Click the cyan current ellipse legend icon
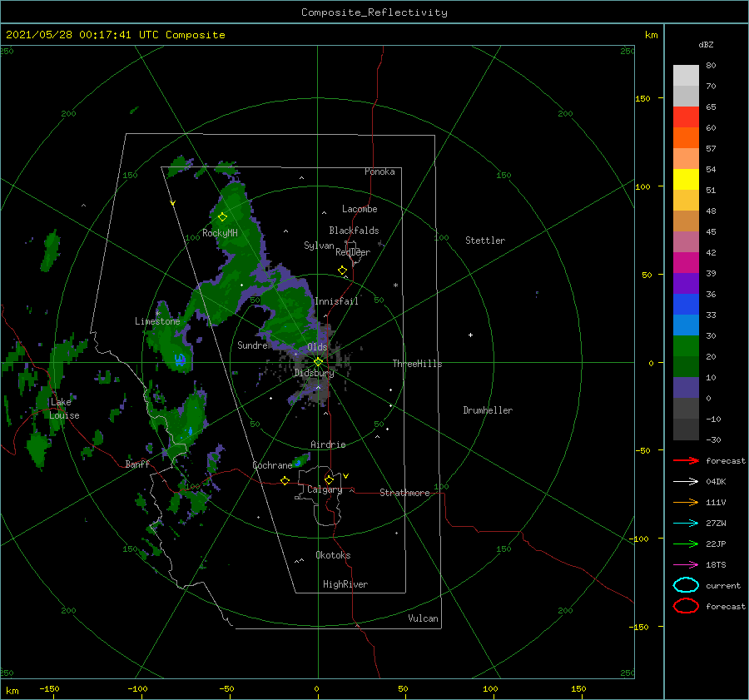 [x=686, y=585]
